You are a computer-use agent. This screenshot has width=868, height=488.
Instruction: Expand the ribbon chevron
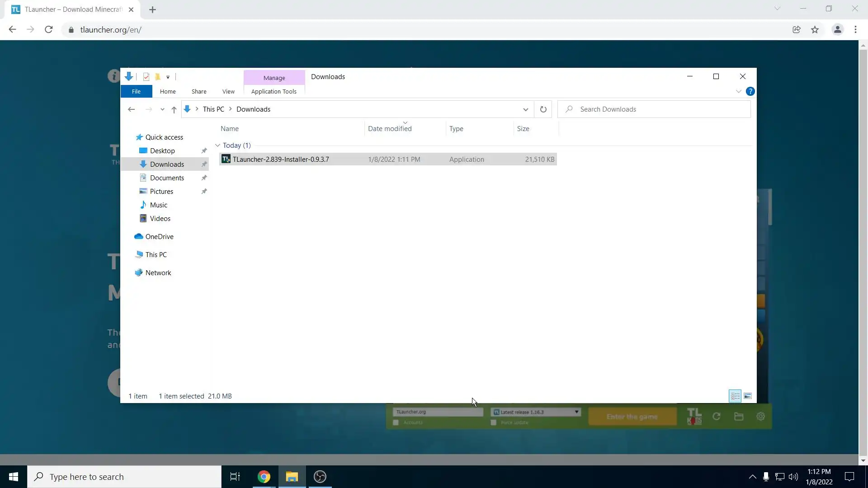pyautogui.click(x=738, y=91)
